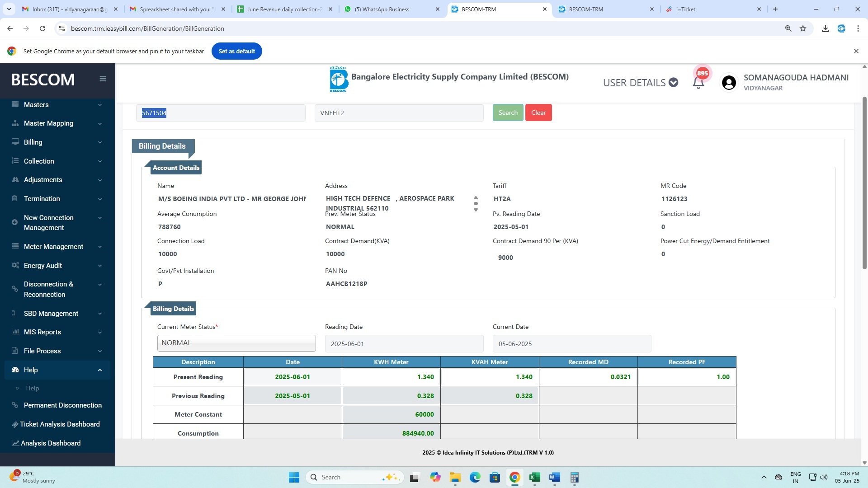
Task: Collapse the Help menu chevron
Action: coord(100,370)
